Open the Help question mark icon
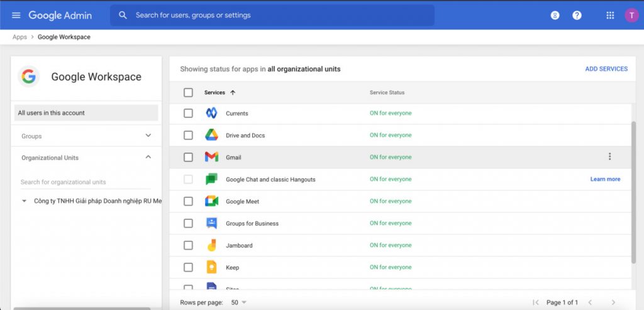 pos(577,16)
